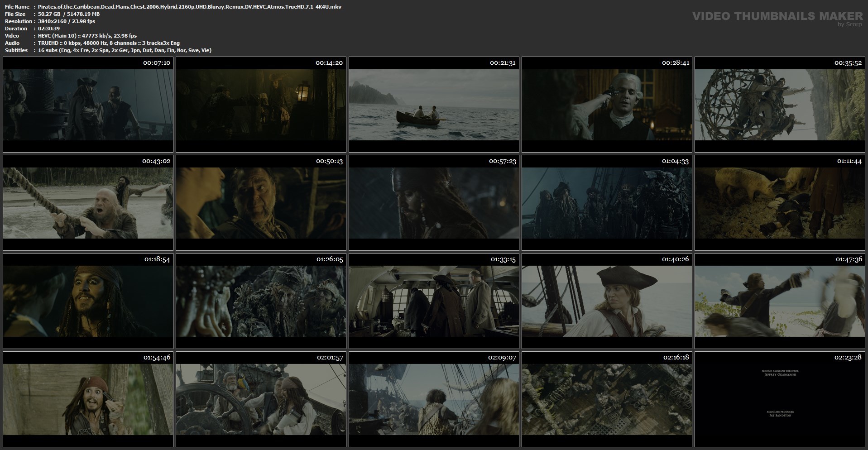Open the thumbnail stamped 01:04:33
Image resolution: width=868 pixels, height=450 pixels.
click(607, 203)
